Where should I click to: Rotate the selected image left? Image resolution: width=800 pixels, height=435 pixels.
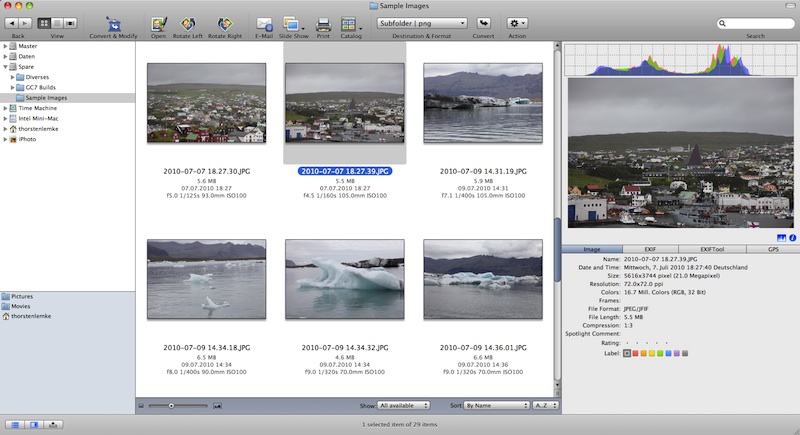pyautogui.click(x=186, y=22)
